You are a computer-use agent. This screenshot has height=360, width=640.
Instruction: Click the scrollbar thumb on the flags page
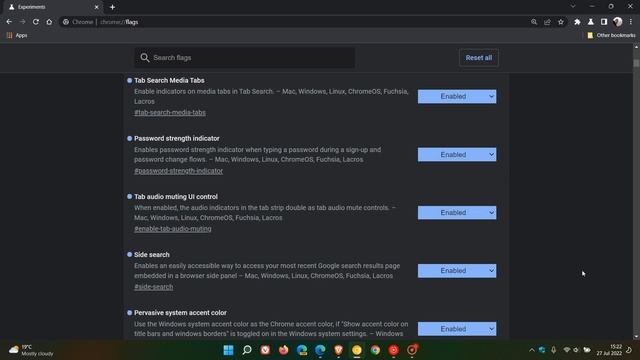coord(636,63)
